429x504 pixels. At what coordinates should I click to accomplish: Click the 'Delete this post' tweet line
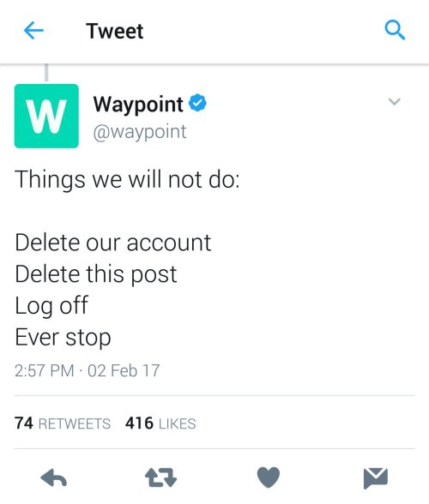point(96,274)
